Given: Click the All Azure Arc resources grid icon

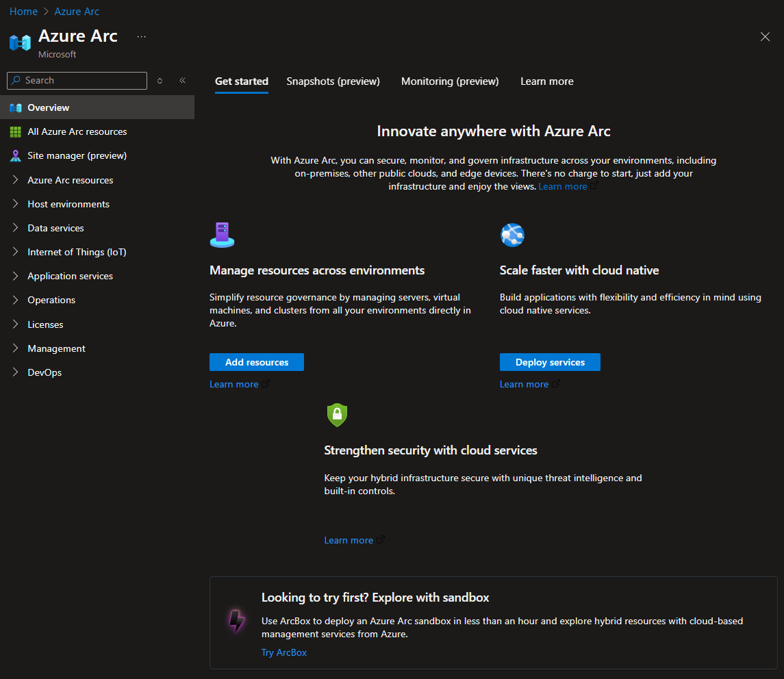Looking at the screenshot, I should pyautogui.click(x=16, y=131).
